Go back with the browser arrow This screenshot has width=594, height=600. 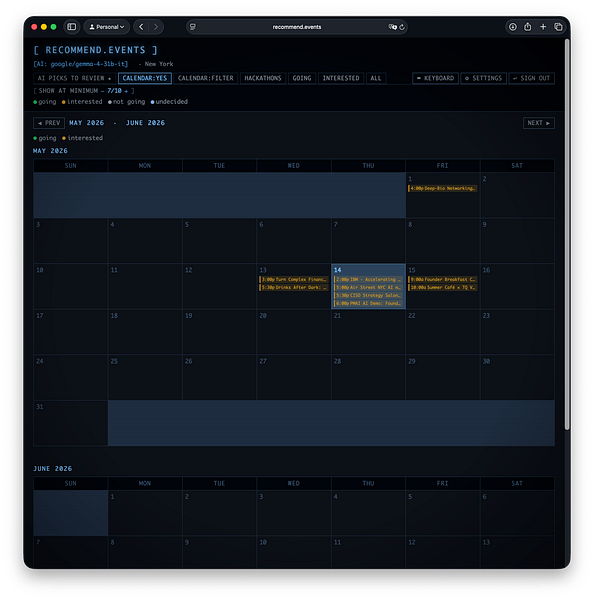(x=141, y=27)
